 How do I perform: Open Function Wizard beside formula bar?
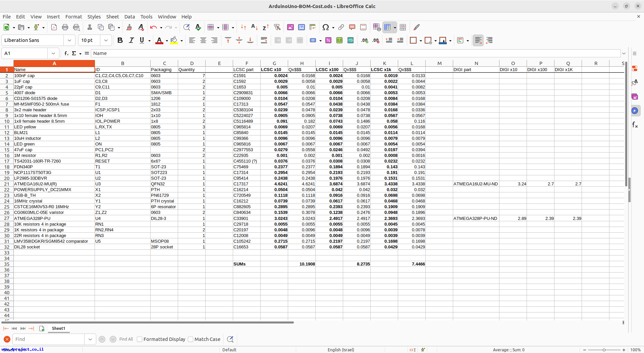[x=66, y=53]
